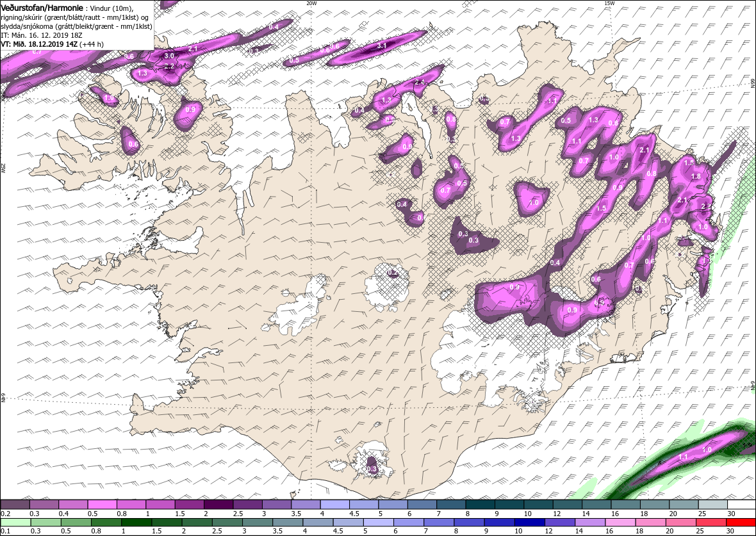Pick the crimson swatch labeled 25 in lower legend
The width and height of the screenshot is (756, 536).
pos(711,523)
